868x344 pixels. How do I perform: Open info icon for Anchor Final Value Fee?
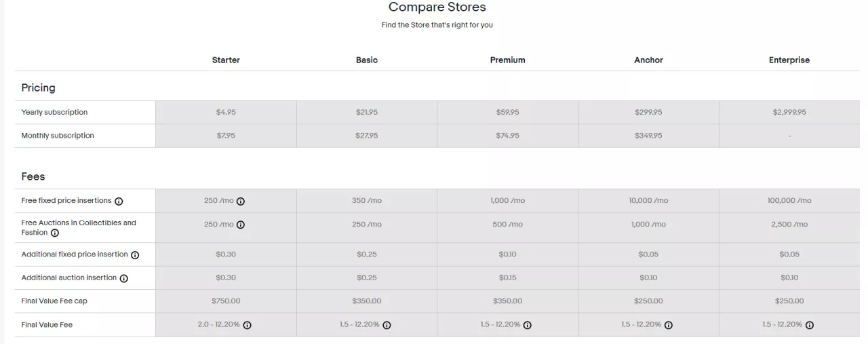coord(668,325)
